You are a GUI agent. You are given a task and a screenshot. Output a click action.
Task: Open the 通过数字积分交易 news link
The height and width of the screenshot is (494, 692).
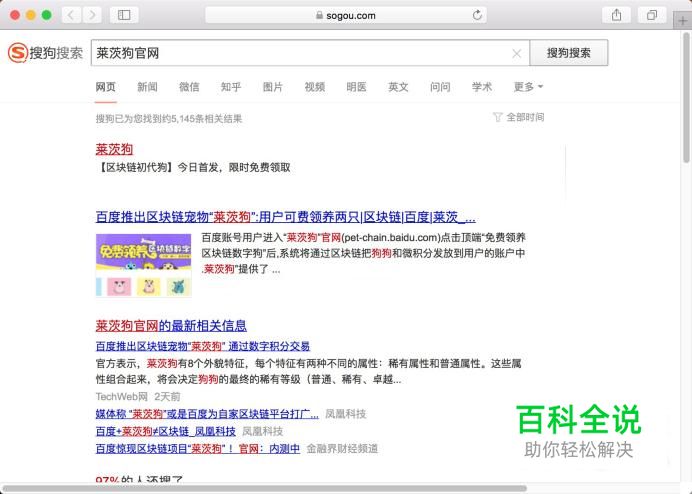point(203,347)
